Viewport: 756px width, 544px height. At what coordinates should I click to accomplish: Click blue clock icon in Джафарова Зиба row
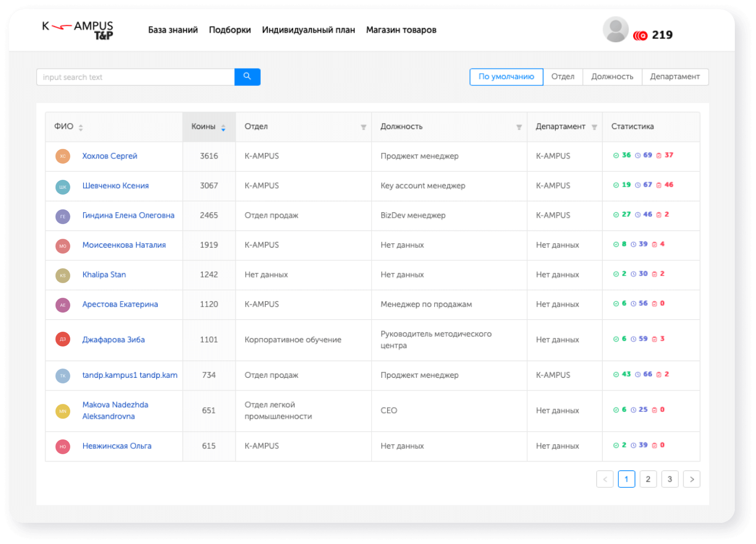634,339
